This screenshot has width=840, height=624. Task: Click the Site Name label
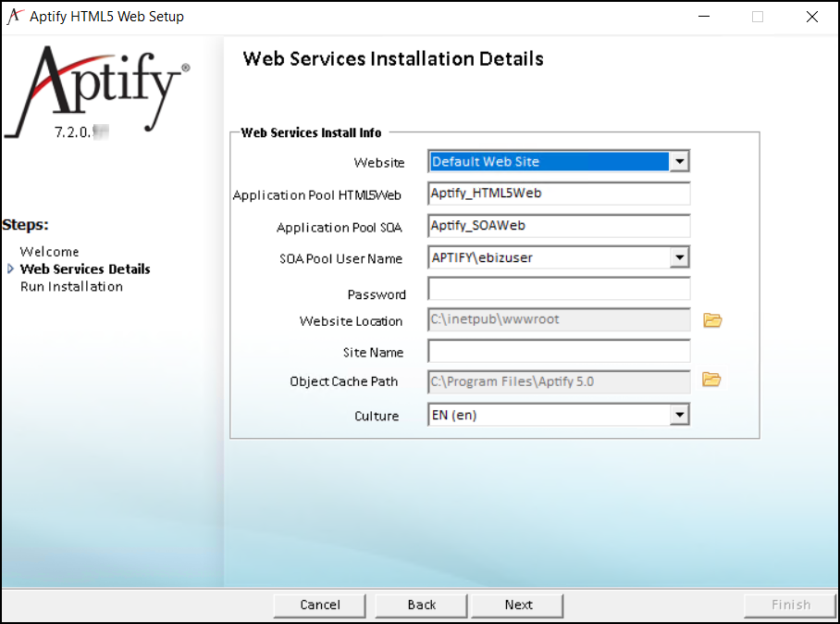pyautogui.click(x=373, y=352)
